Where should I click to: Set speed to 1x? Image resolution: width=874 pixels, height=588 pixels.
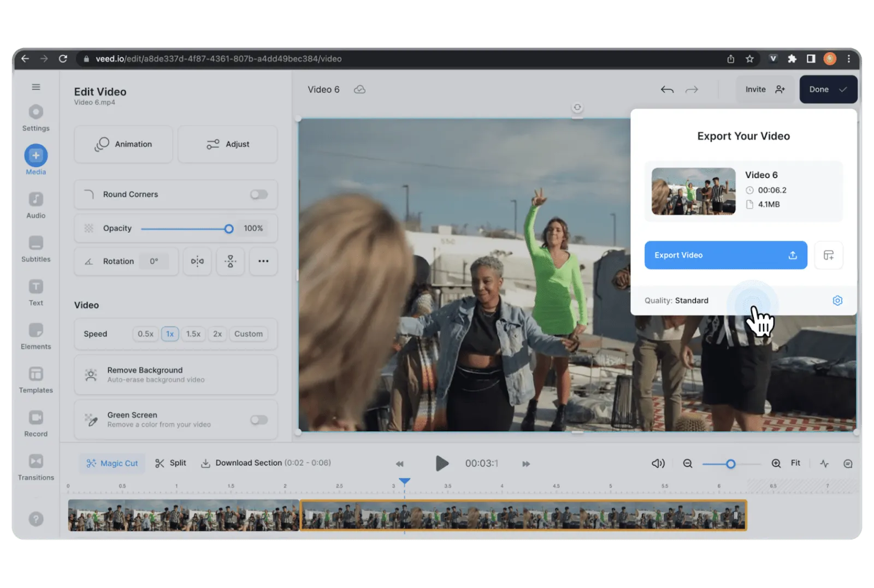tap(170, 334)
